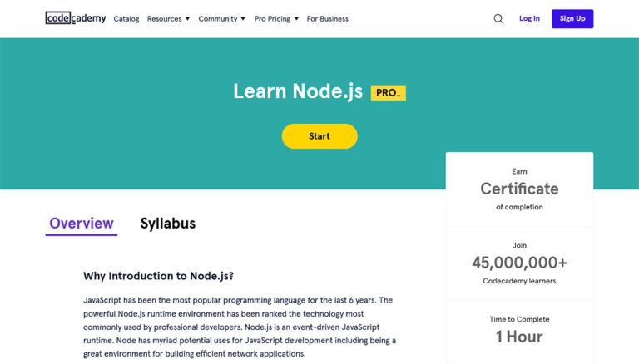639x364 pixels.
Task: Open the Codecademy logo home link
Action: 76,18
